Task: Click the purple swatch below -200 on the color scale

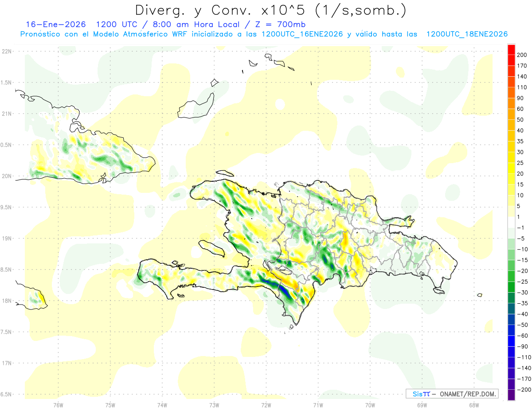Action: click(x=511, y=395)
